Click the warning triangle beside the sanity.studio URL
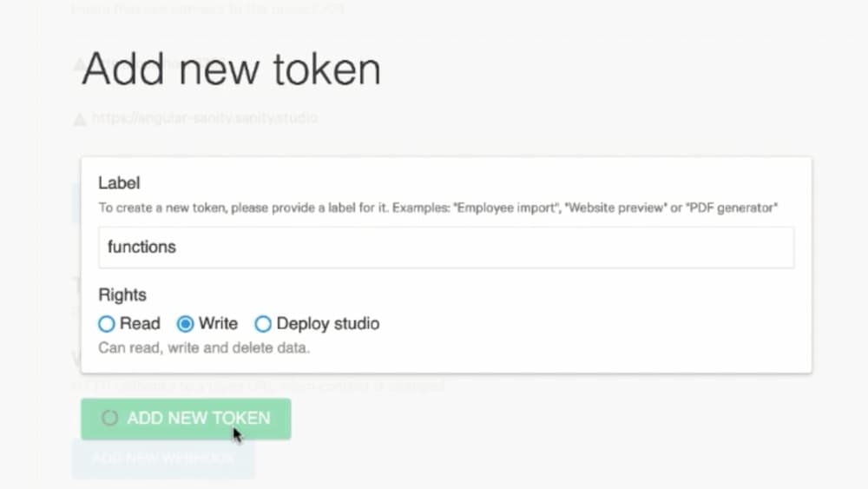Image resolution: width=868 pixels, height=489 pixels. pos(80,118)
